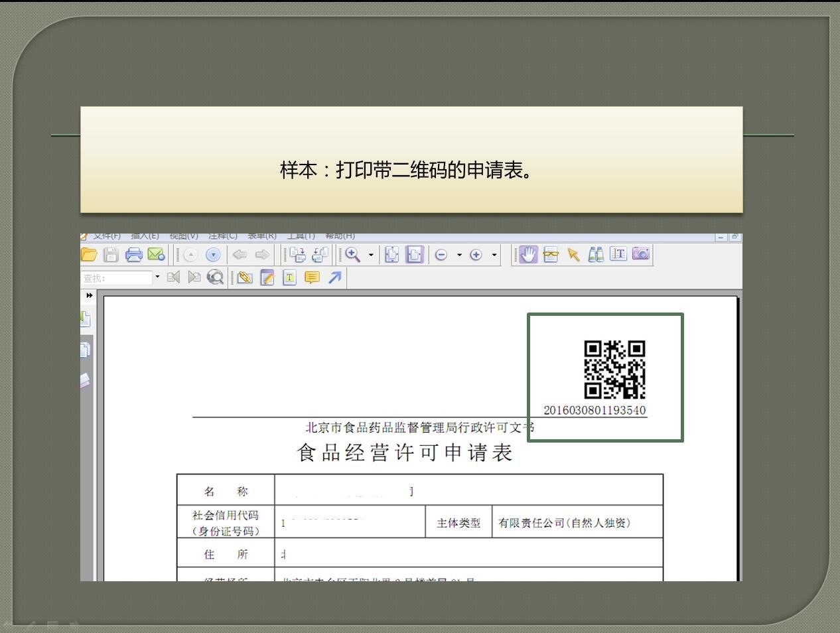Open advanced search with the magnifier icon
This screenshot has width=840, height=633.
[x=215, y=277]
